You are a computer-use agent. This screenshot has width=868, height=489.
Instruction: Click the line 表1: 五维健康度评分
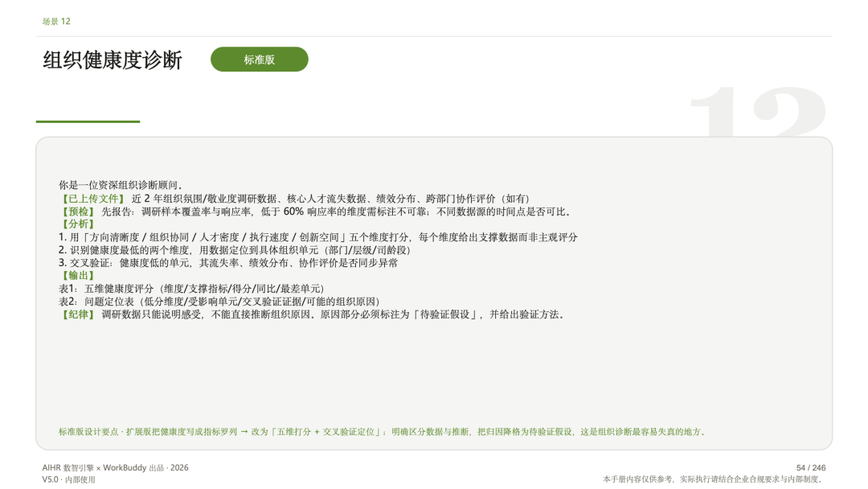191,289
